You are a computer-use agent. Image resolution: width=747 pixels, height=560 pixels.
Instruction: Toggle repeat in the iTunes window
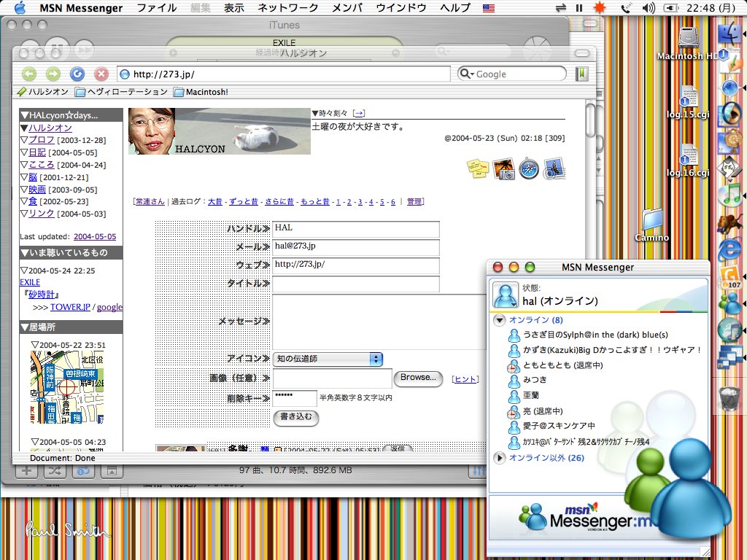83,471
